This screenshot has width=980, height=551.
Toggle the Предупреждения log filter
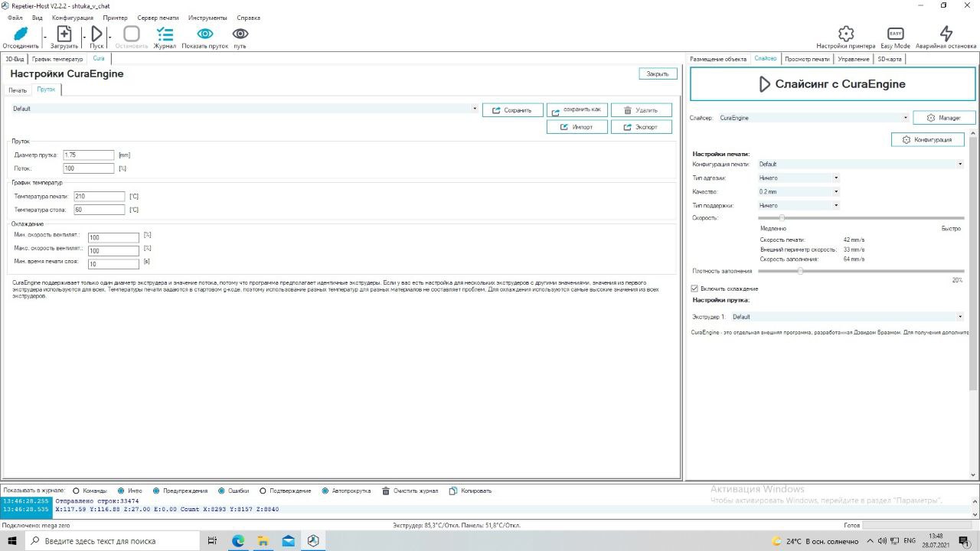[x=156, y=491]
